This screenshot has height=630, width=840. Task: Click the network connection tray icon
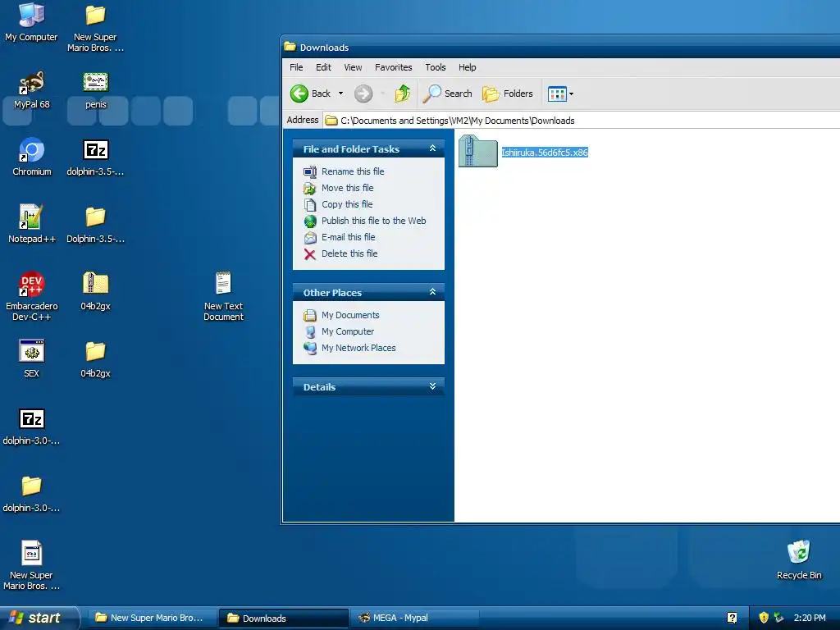779,618
